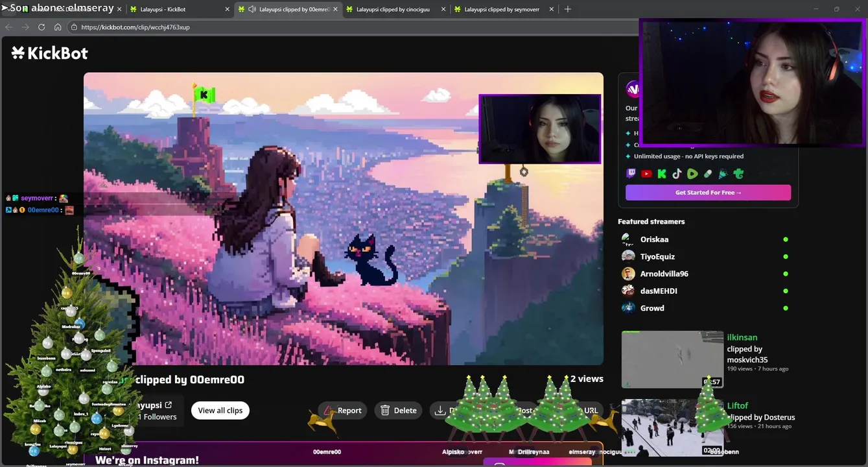
Task: Go back with the browser back arrow
Action: coord(8,27)
